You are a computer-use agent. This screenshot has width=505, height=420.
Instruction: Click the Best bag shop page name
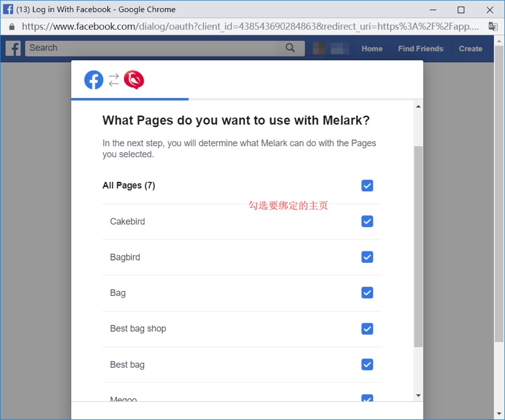(x=138, y=329)
